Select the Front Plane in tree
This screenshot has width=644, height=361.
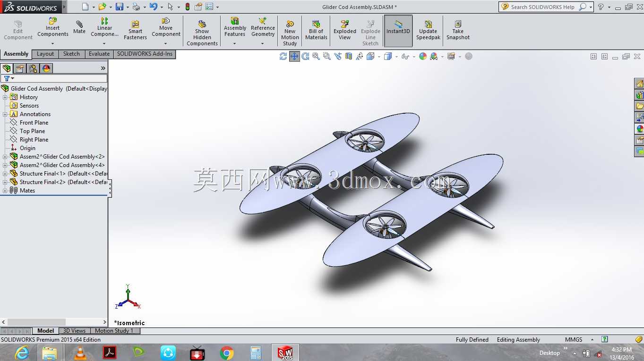(34, 123)
